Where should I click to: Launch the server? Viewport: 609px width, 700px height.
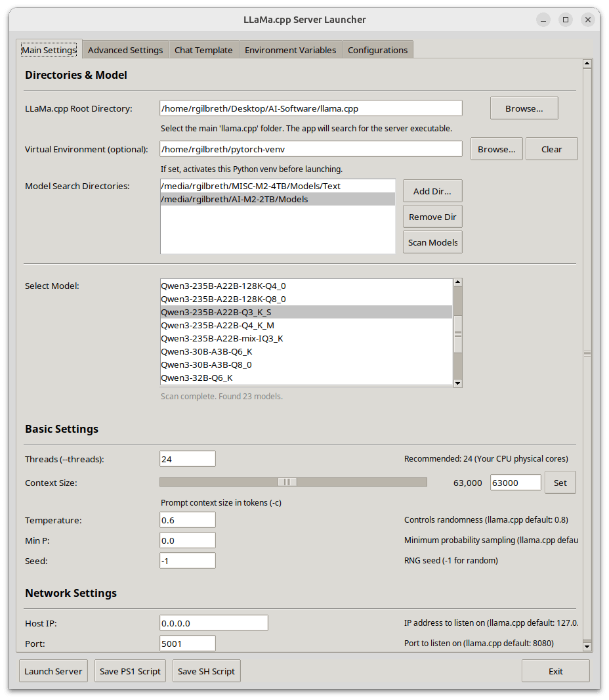(x=54, y=671)
